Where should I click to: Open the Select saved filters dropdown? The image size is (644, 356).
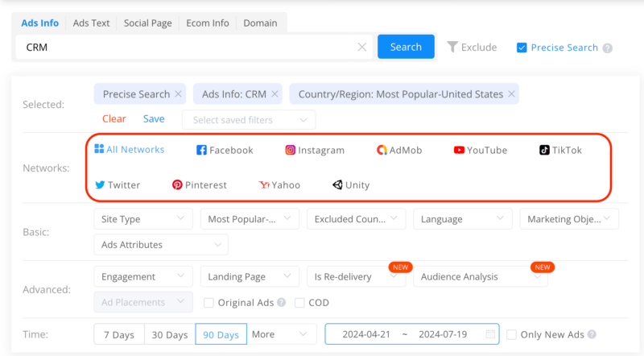pos(248,120)
